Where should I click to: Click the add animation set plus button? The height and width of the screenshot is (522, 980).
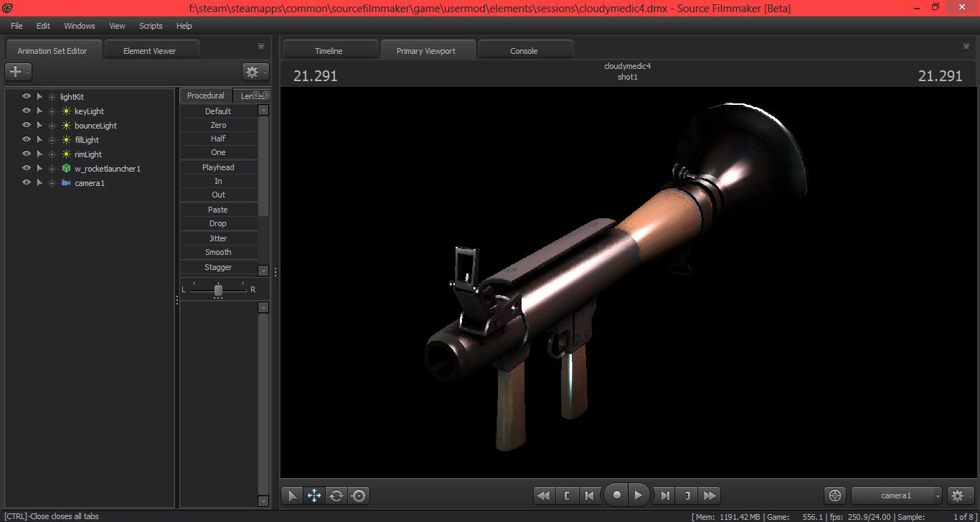tap(18, 72)
